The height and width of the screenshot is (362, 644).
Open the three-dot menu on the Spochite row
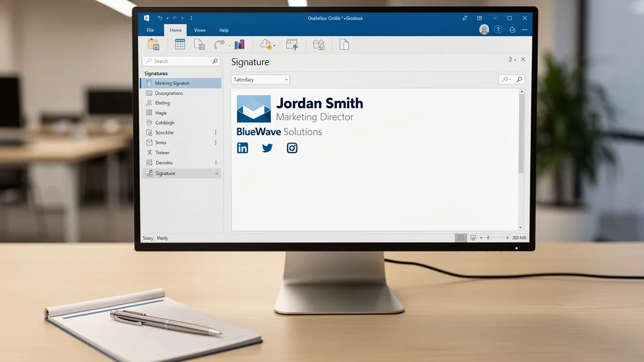click(x=216, y=133)
